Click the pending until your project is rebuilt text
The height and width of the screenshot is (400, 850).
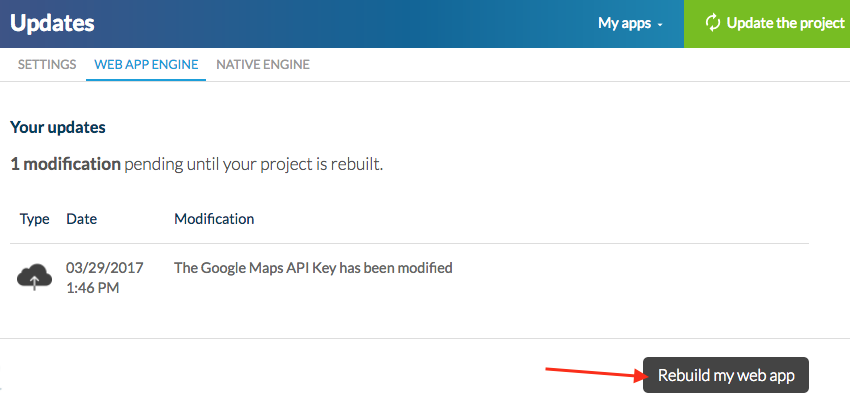[253, 163]
